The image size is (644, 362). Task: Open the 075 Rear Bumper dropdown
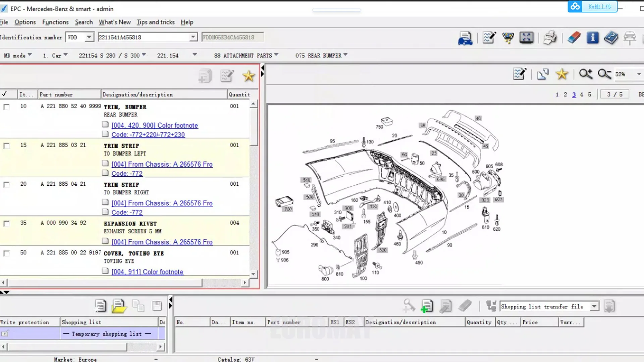(x=321, y=55)
